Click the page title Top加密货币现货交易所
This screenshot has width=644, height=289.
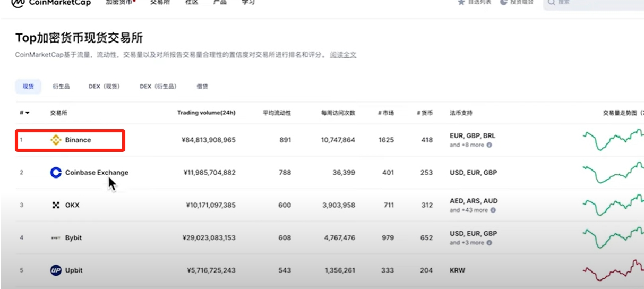coord(79,38)
